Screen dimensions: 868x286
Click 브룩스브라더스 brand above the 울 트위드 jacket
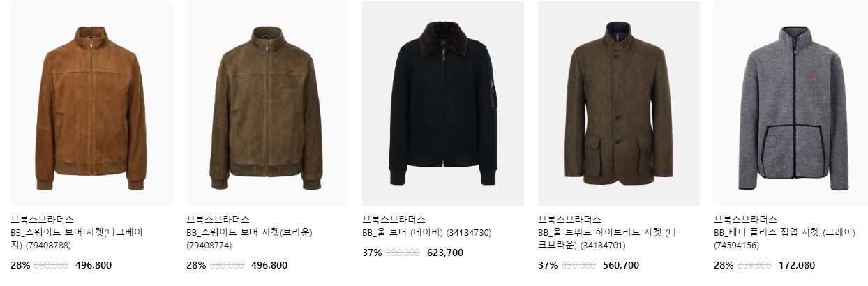pos(570,220)
